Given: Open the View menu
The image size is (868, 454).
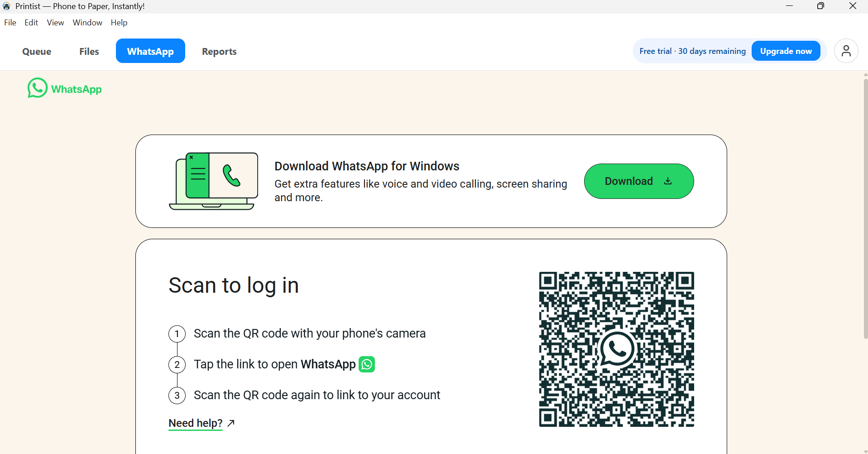Looking at the screenshot, I should click(55, 23).
